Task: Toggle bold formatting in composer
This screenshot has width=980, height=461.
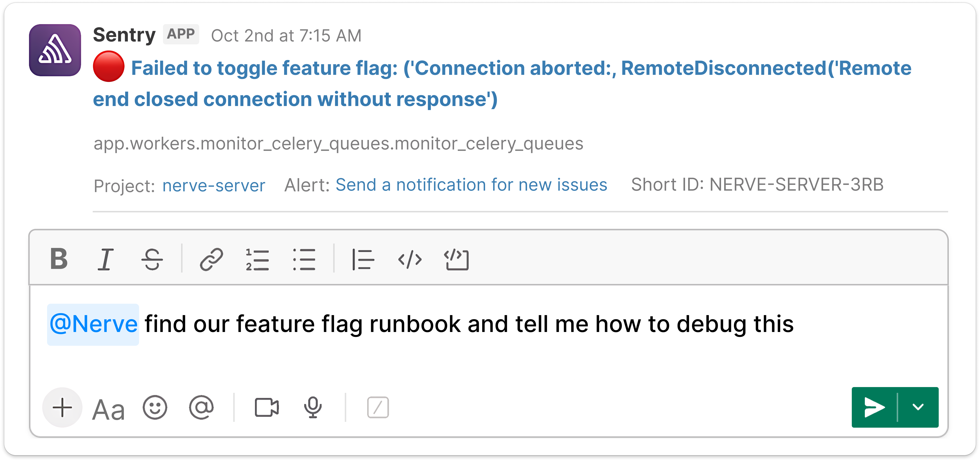Action: [59, 259]
